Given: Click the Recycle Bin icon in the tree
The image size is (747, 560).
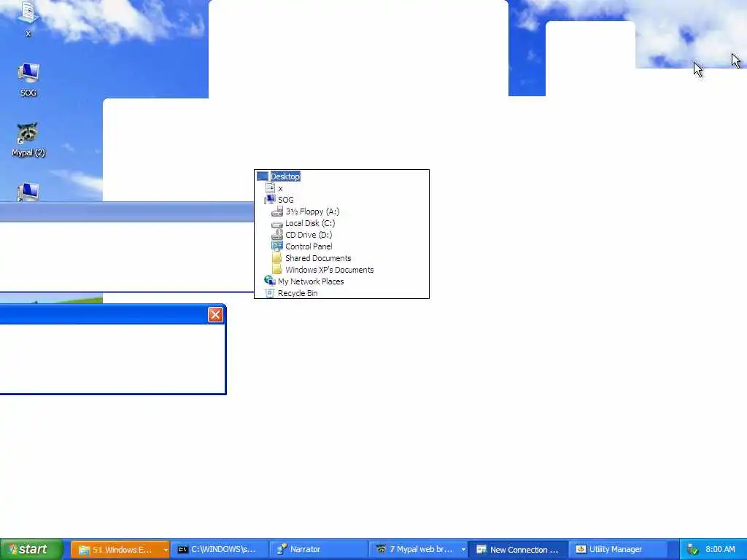Looking at the screenshot, I should click(x=270, y=293).
